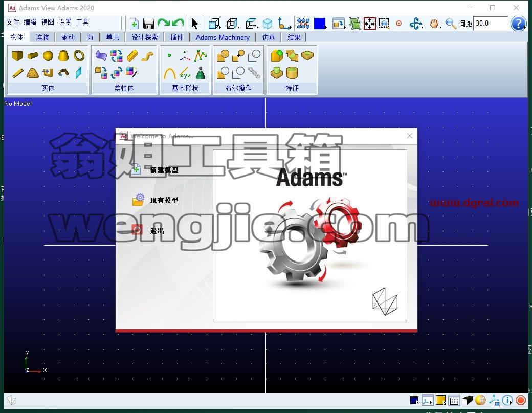Screen dimensions: 532x413
Task: Pick the Boolean merge tool
Action: pyautogui.click(x=238, y=56)
